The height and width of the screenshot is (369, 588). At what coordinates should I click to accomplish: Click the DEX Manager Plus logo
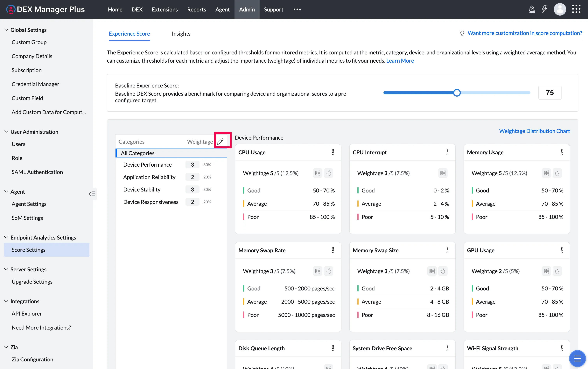click(x=45, y=9)
